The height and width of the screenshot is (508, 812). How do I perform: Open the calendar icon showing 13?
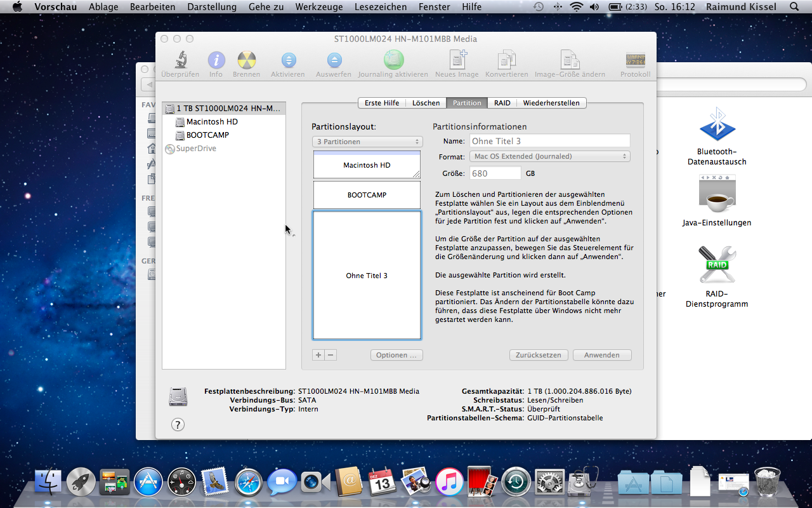click(382, 482)
